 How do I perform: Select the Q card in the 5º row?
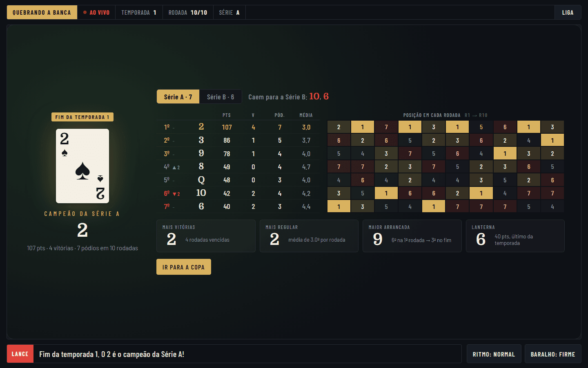tap(201, 180)
